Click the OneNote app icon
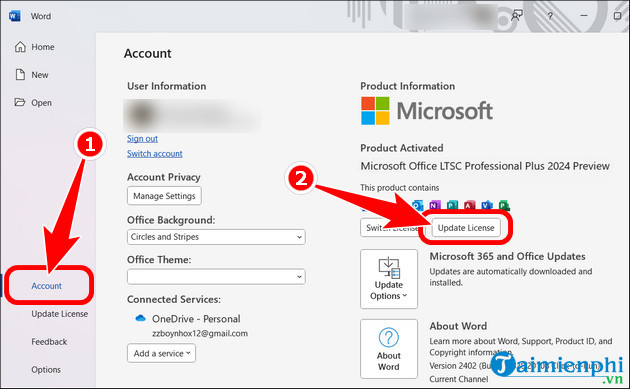 tap(435, 205)
